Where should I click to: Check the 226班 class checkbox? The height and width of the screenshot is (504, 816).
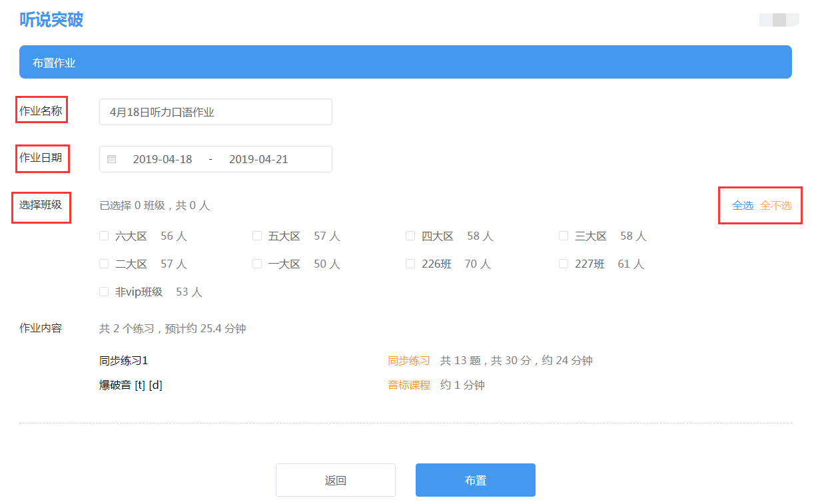[x=410, y=264]
